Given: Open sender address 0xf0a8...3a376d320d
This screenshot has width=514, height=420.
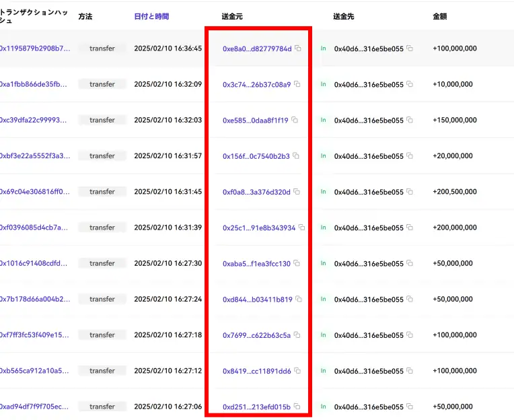Looking at the screenshot, I should (256, 192).
